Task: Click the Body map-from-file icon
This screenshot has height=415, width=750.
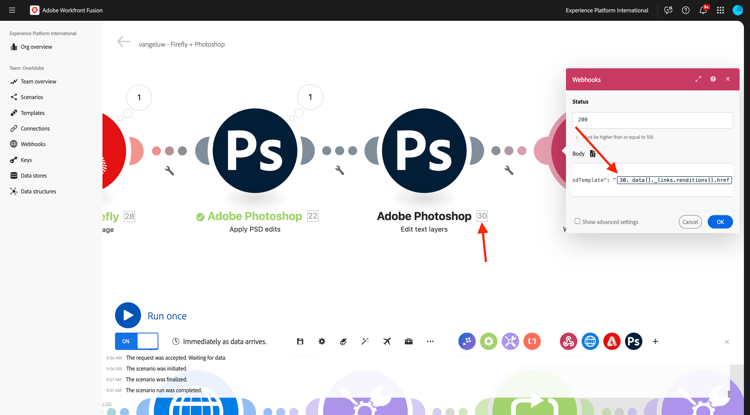Action: (593, 154)
